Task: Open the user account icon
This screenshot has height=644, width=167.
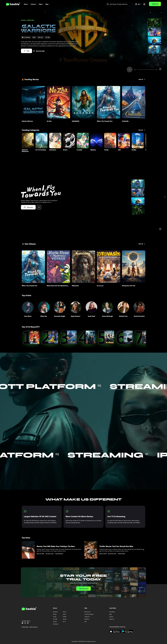Action: (144, 4)
